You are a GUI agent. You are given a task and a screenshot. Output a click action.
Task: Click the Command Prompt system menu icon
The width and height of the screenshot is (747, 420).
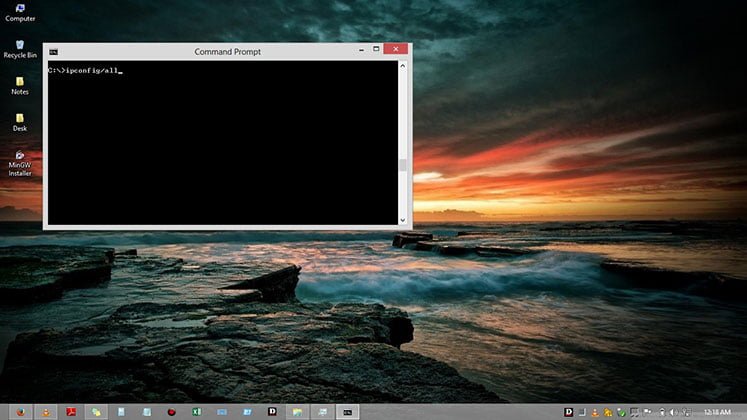coord(53,50)
